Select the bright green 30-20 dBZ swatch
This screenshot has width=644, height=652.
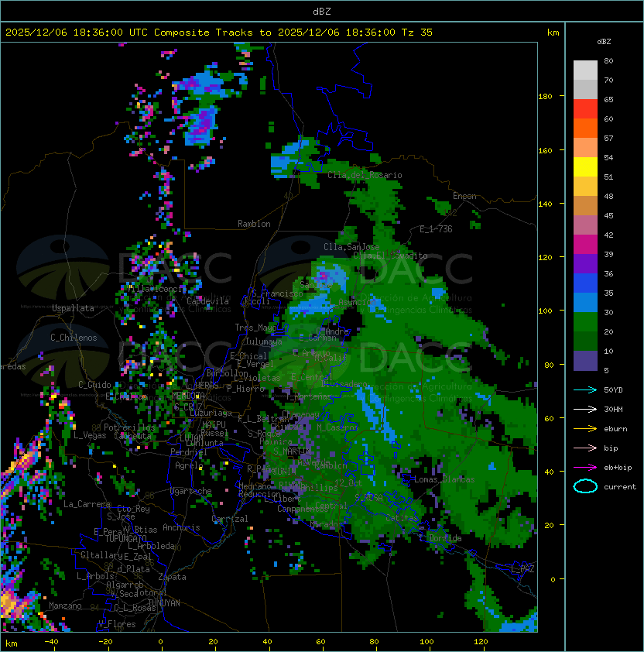point(585,322)
